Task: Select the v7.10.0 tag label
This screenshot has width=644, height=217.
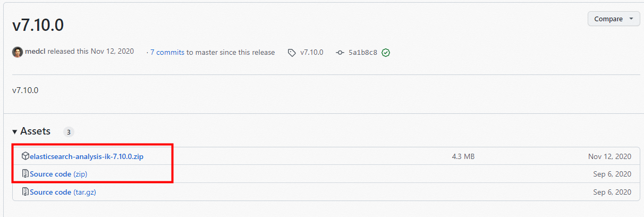Action: coord(311,53)
